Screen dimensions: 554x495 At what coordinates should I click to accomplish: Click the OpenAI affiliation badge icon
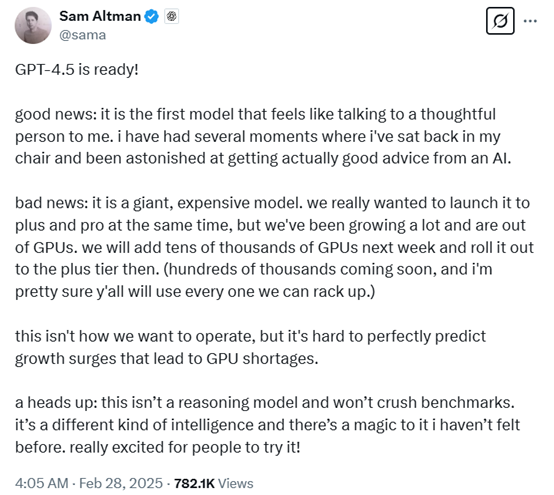click(x=171, y=17)
